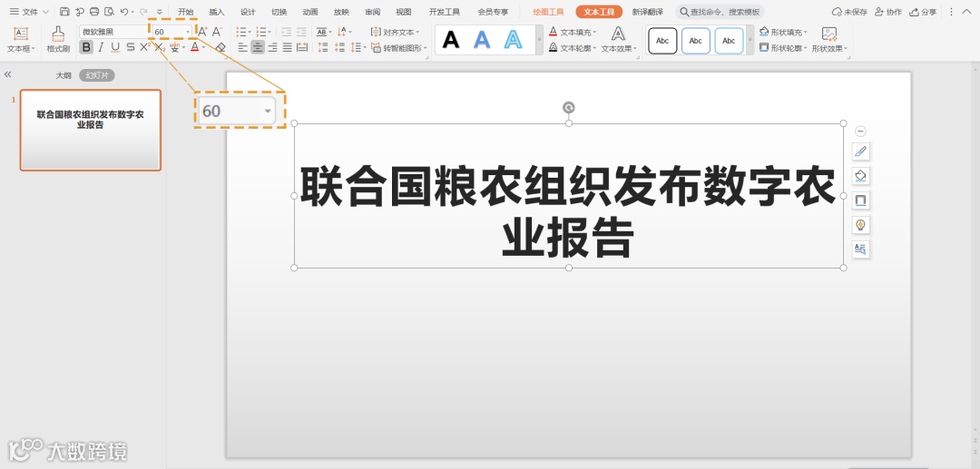Toggle Strikethrough formatting
This screenshot has height=469, width=980.
tap(130, 47)
